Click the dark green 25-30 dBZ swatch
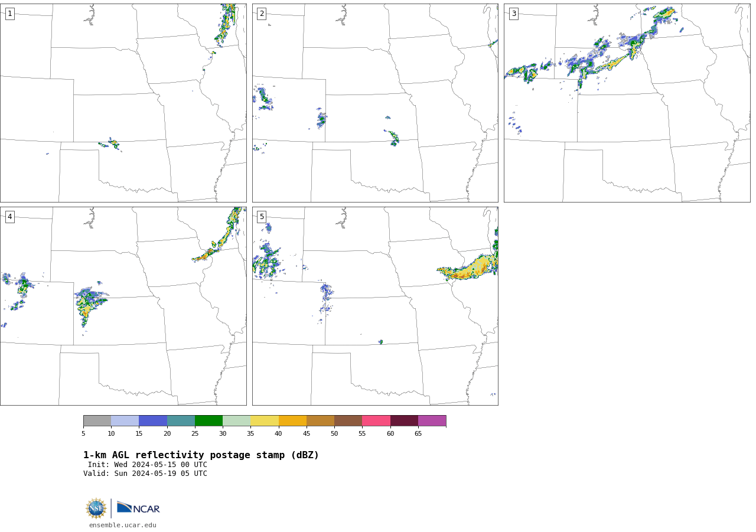 point(208,420)
